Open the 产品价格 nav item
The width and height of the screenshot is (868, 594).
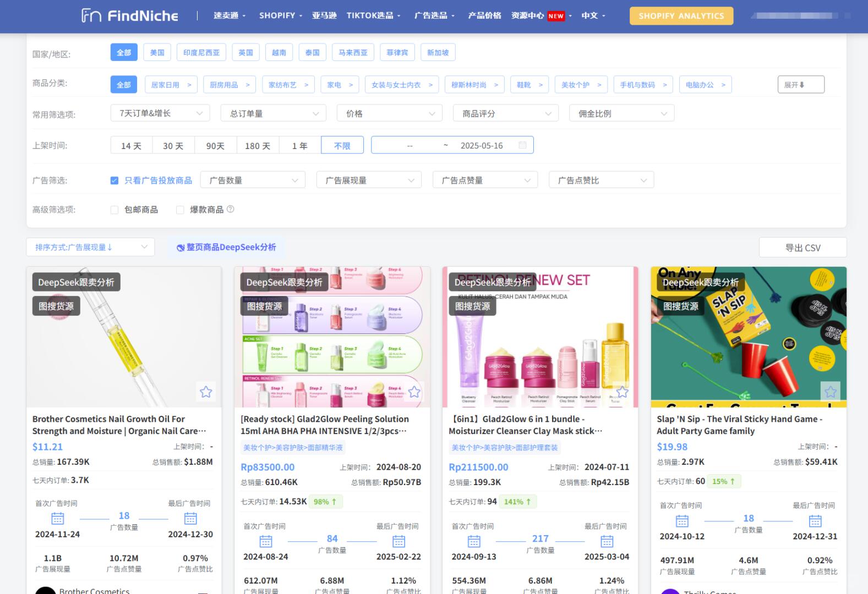[484, 15]
